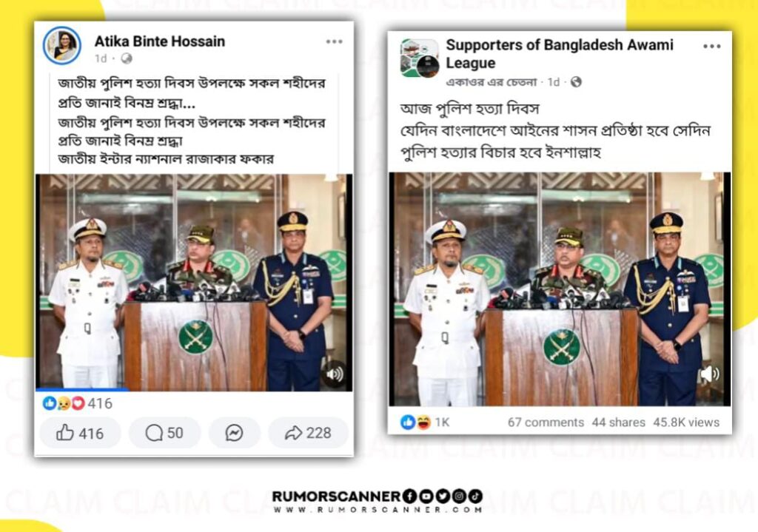Open the 50 comments button
This screenshot has width=758, height=532.
164,433
